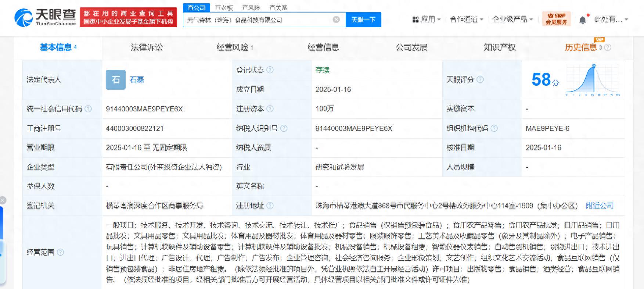
Task: Open the 公司发展 tab
Action: (x=411, y=47)
